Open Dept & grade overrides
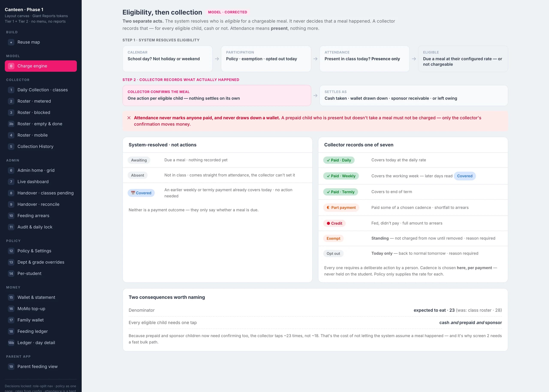The height and width of the screenshot is (392, 549). pos(41,262)
